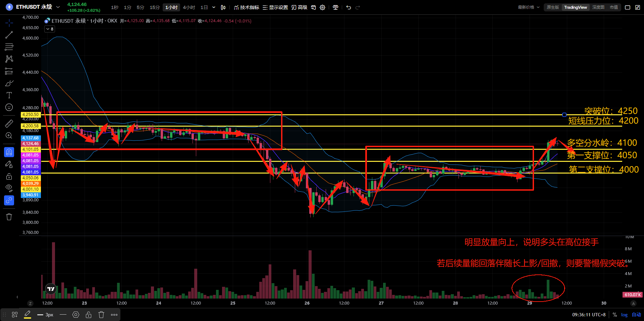This screenshot has width=644, height=321.
Task: Switch to the 5分 interval
Action: [140, 7]
